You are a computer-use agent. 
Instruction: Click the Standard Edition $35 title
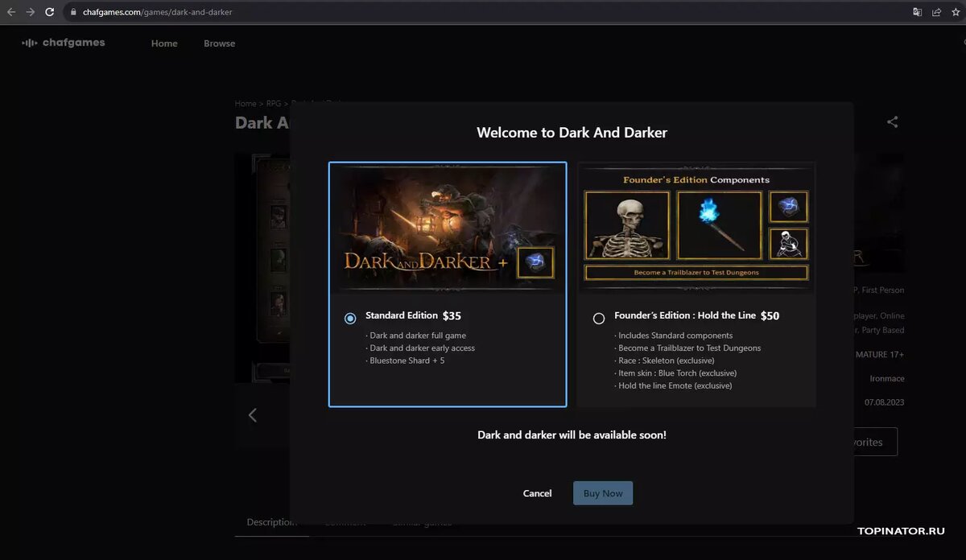[413, 315]
